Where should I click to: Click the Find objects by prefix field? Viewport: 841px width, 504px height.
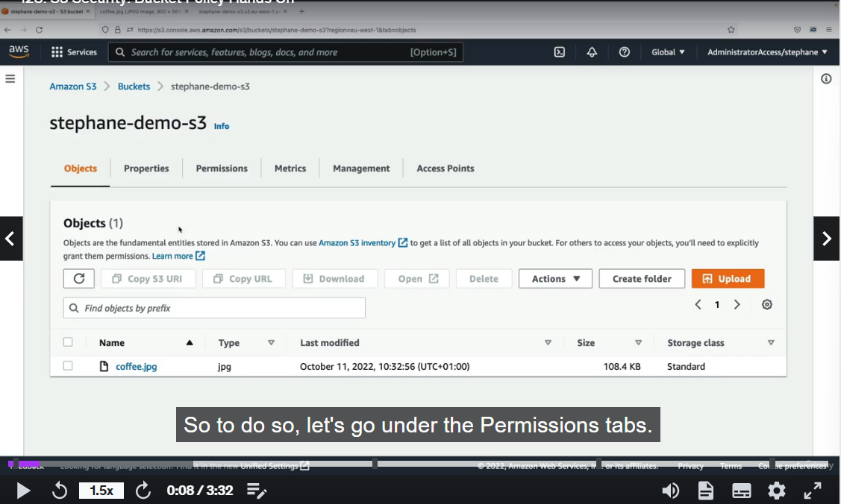pos(214,307)
